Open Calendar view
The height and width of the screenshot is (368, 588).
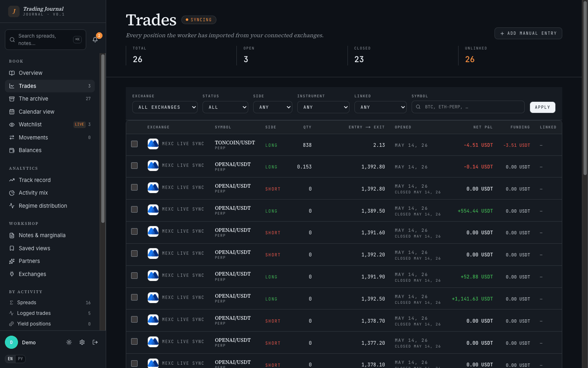click(50, 112)
